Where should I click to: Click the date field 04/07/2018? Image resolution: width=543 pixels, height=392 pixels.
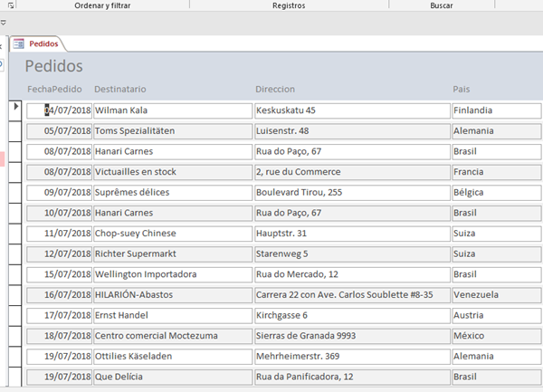click(x=59, y=110)
